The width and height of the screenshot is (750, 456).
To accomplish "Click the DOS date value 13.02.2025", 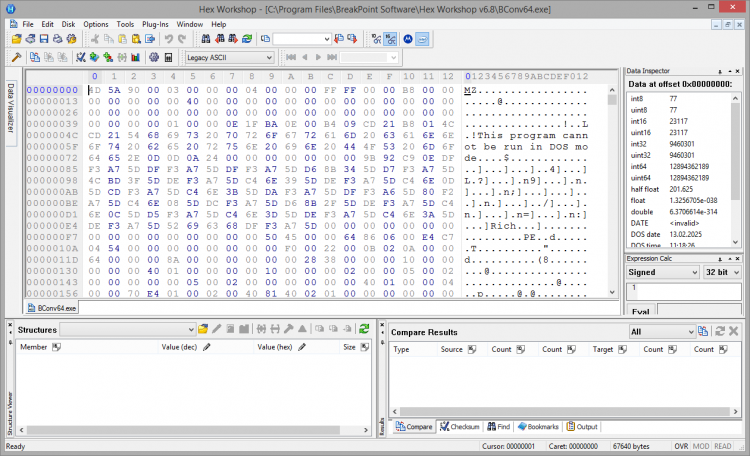I will (685, 234).
